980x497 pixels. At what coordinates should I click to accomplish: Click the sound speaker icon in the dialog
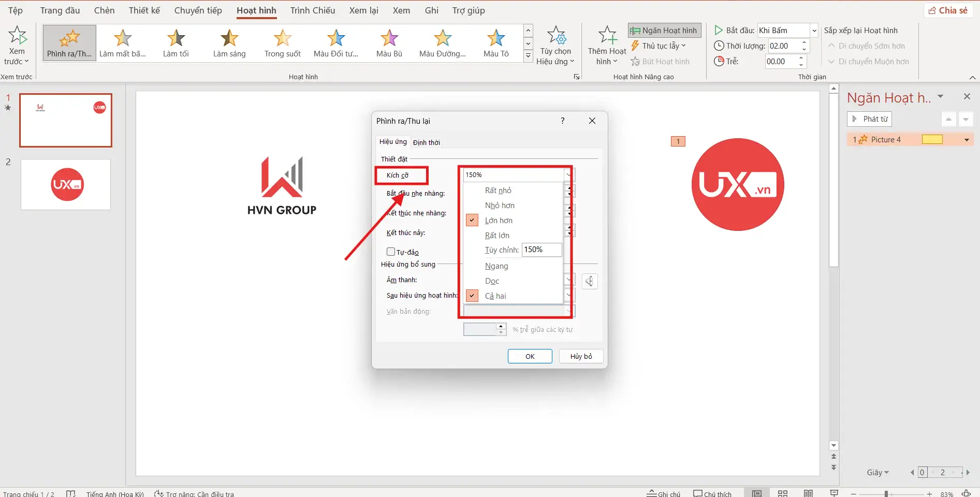589,281
